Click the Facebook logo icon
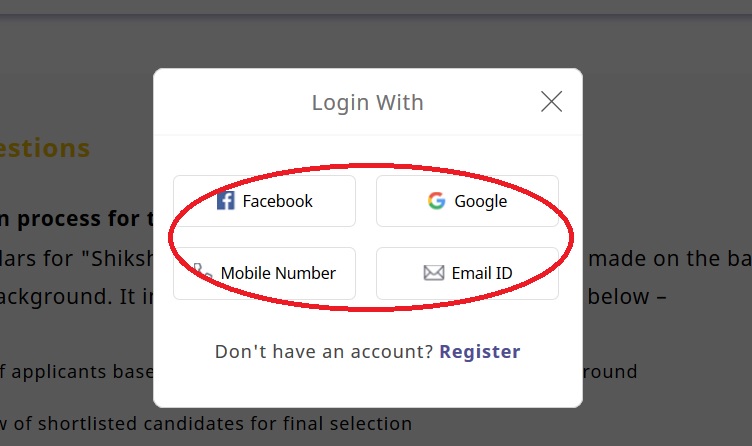Screen dimensions: 752x446 [x=226, y=201]
